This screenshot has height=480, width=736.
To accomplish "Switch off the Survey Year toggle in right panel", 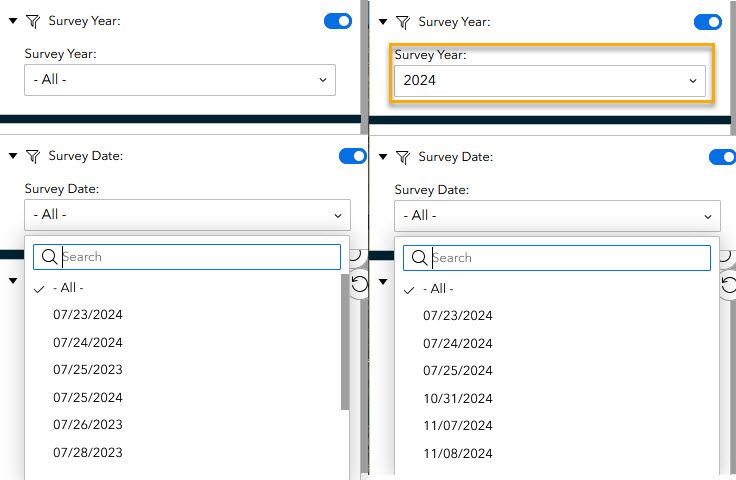I will tap(708, 21).
